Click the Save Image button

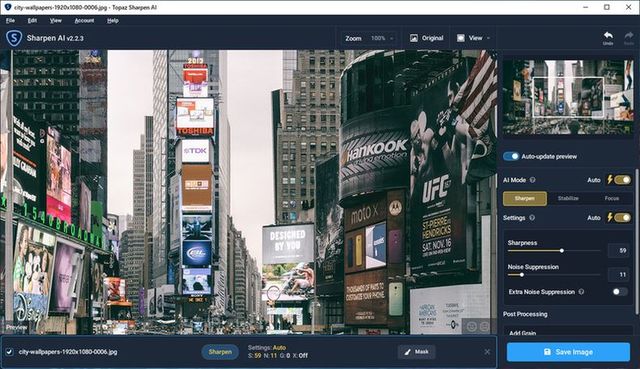coord(568,352)
